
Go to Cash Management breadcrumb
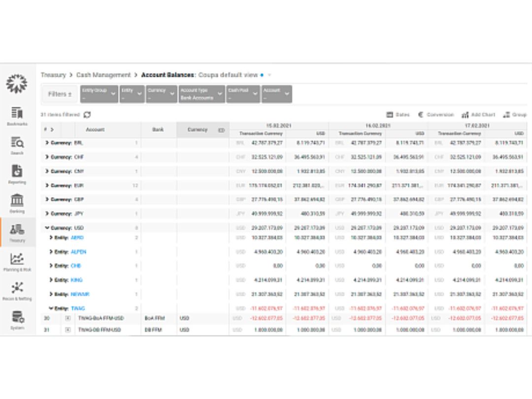[x=103, y=75]
